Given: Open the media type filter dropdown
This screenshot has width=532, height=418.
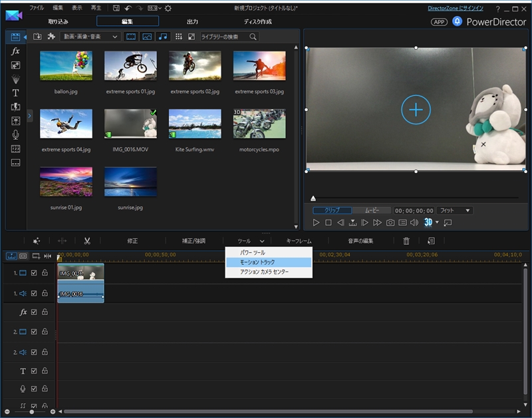Looking at the screenshot, I should point(90,37).
